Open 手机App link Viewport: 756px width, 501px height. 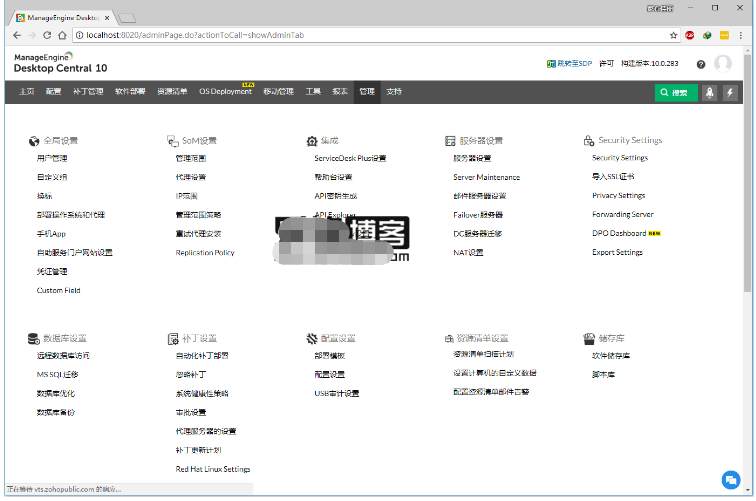click(51, 234)
